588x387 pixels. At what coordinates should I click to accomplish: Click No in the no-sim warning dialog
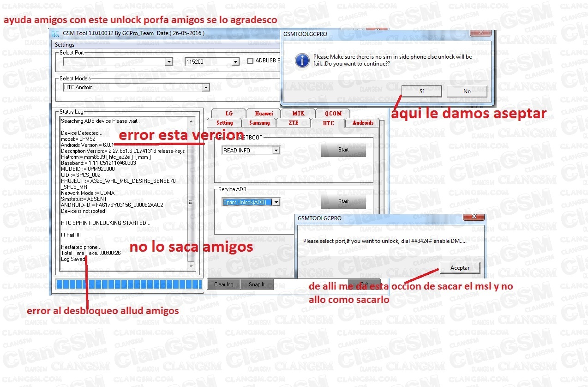point(467,91)
